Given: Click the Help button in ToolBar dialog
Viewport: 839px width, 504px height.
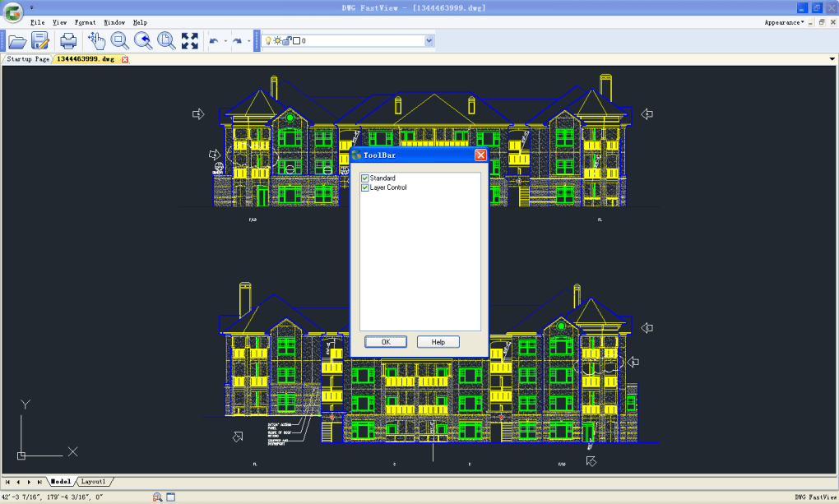Looking at the screenshot, I should [x=438, y=341].
